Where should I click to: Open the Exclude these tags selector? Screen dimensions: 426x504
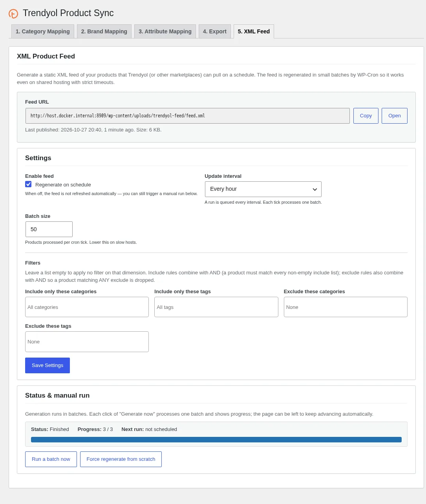pyautogui.click(x=87, y=341)
